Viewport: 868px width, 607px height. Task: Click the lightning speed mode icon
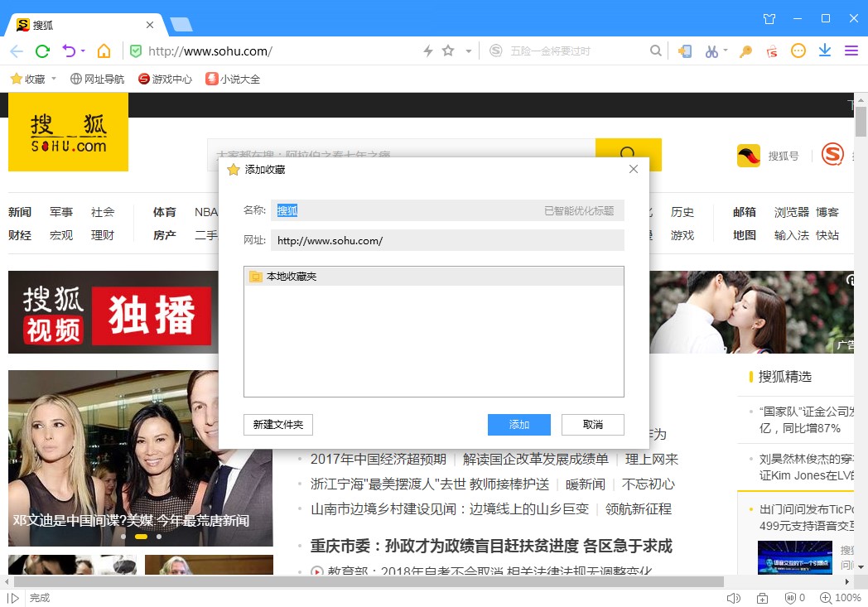coord(428,51)
